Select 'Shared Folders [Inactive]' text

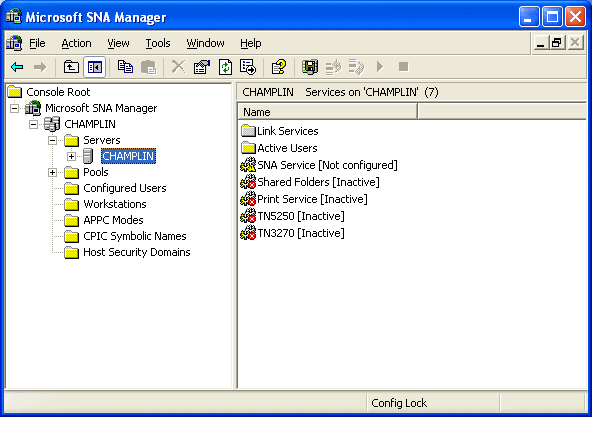tap(318, 182)
